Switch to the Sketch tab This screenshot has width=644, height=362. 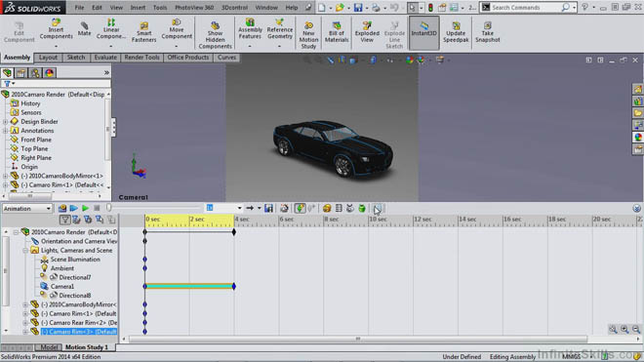click(75, 58)
